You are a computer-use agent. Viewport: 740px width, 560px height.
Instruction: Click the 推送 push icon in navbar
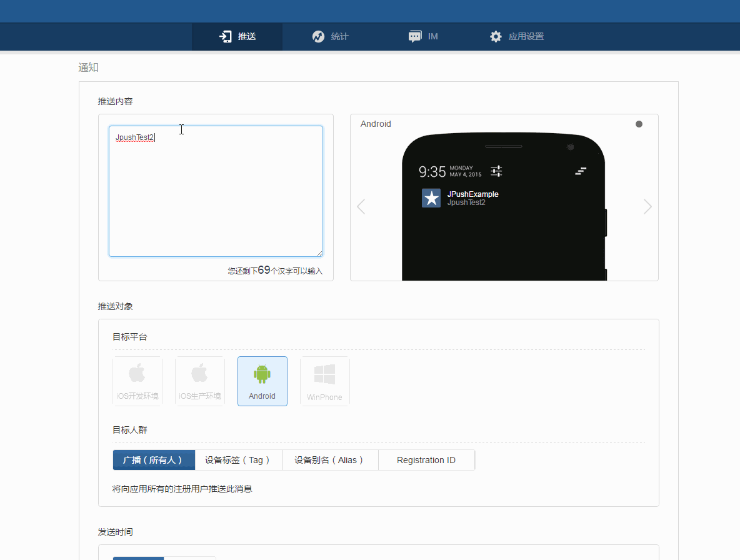click(x=226, y=36)
